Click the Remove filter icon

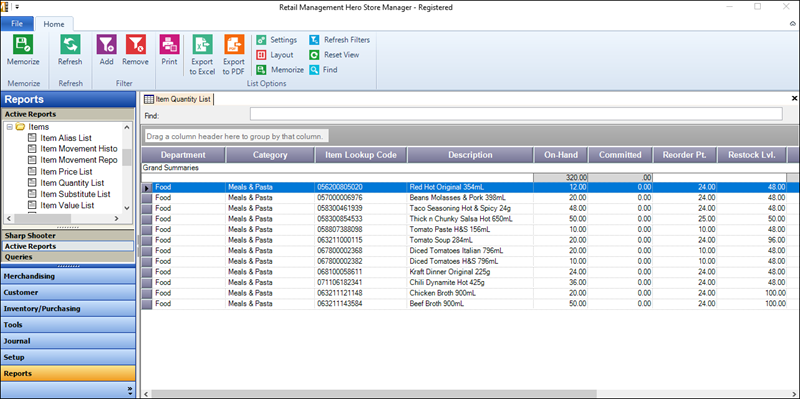(136, 45)
